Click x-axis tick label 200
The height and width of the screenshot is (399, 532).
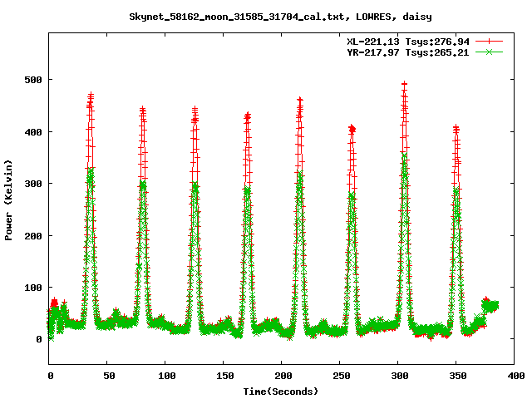point(283,376)
